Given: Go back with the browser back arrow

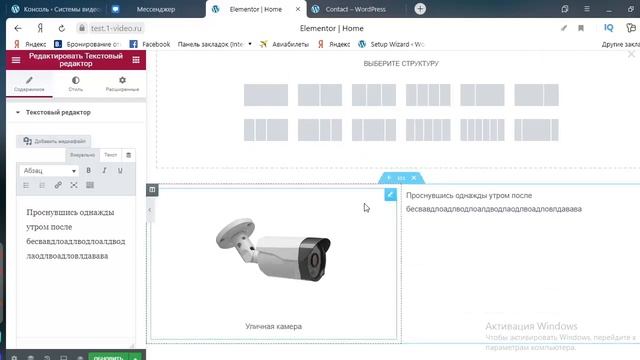Looking at the screenshot, I should click(18, 28).
